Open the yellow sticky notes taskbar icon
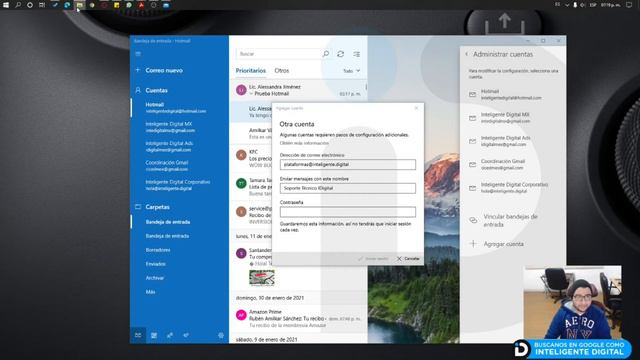Screen dimensions: 640x360 tap(116, 5)
